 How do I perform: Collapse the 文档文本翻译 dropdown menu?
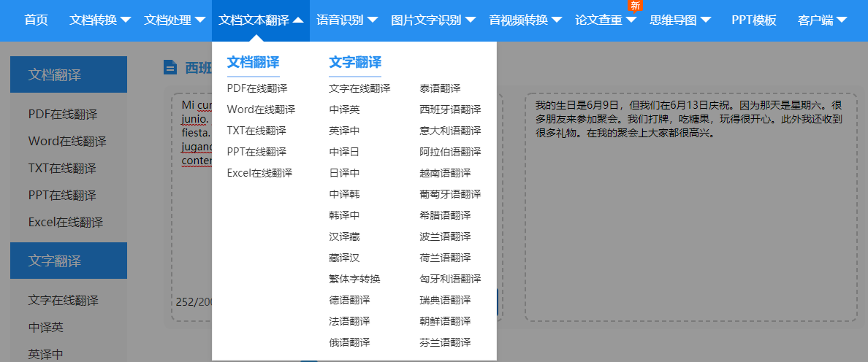(x=261, y=20)
